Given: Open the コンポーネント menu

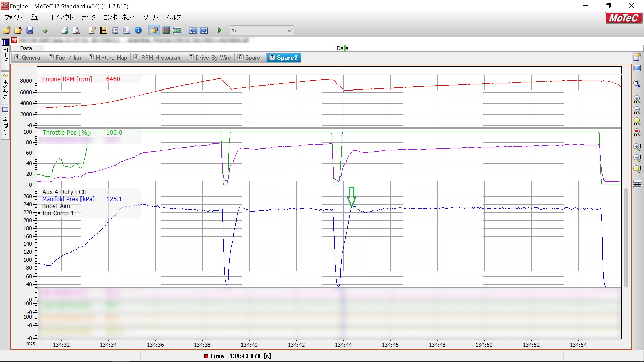Looking at the screenshot, I should tap(119, 17).
